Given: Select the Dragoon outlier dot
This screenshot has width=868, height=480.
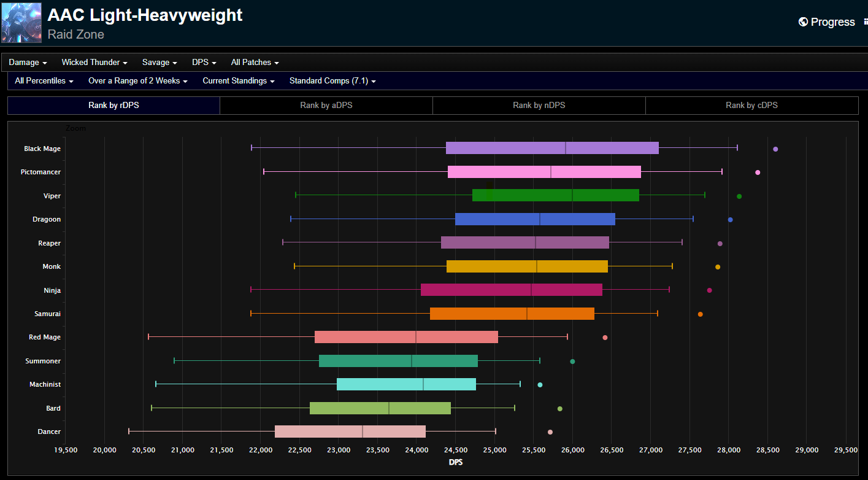Looking at the screenshot, I should 730,220.
